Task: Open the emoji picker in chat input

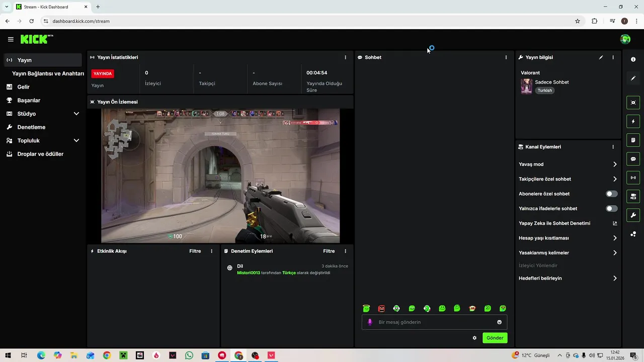Action: 500,322
